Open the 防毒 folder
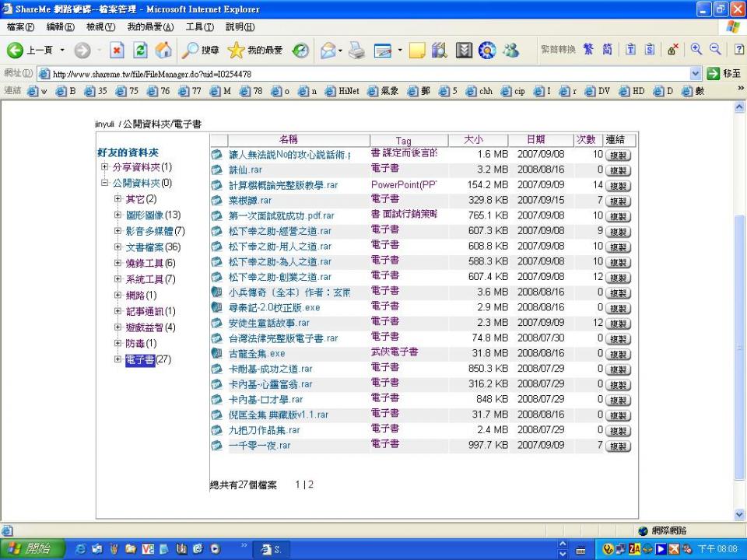 (135, 343)
